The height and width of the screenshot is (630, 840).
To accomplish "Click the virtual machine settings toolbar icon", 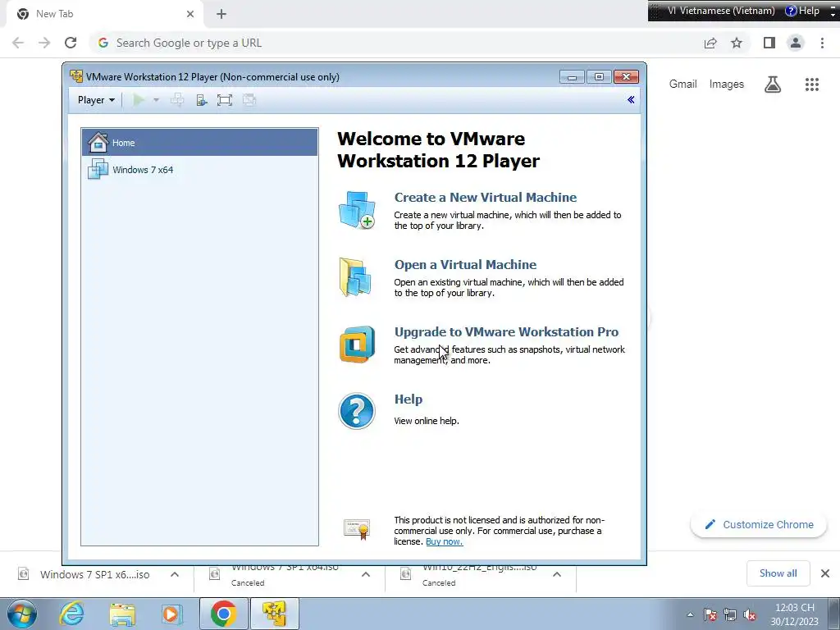I will 202,100.
